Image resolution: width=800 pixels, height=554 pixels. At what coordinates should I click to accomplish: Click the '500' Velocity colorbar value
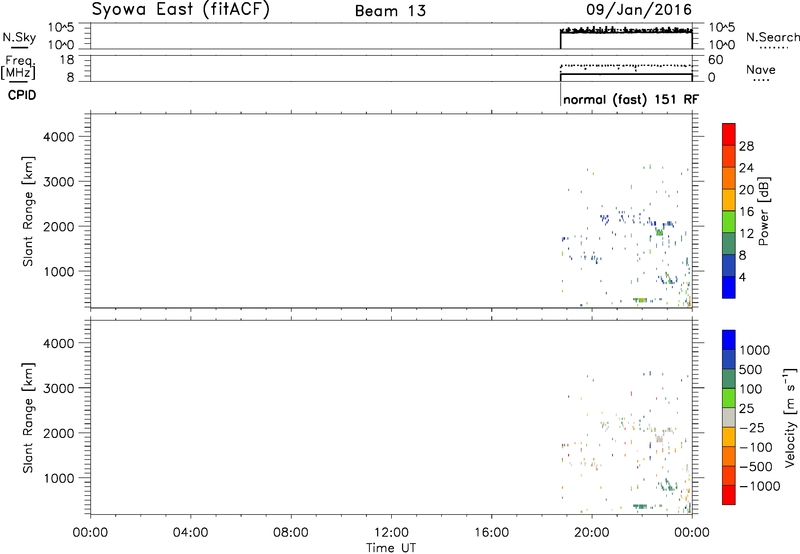pos(752,369)
